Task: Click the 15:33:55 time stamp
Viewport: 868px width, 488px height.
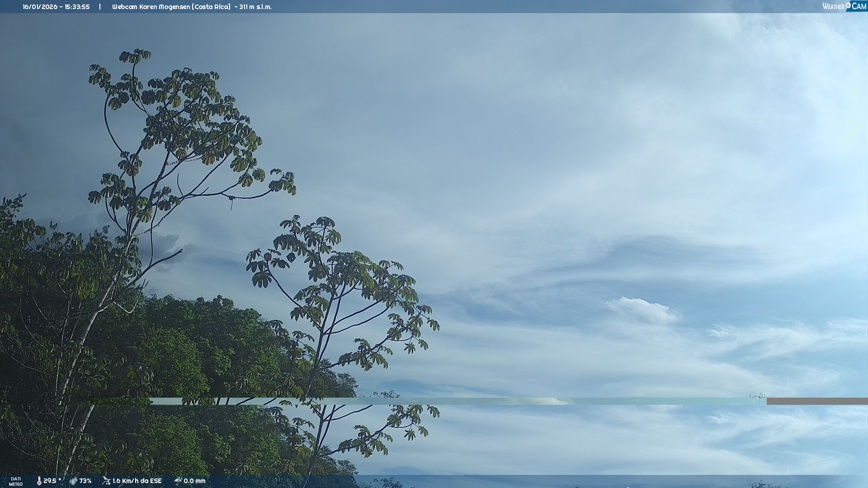Action: [77, 7]
